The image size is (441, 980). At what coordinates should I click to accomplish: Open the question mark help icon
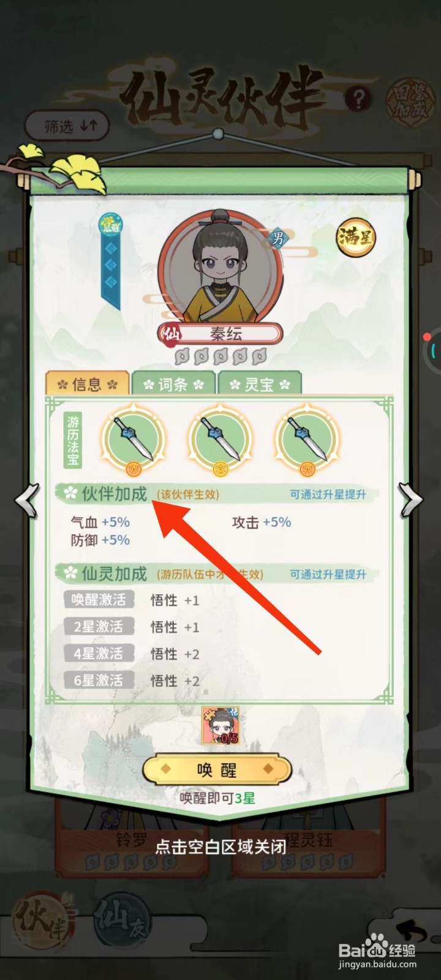pyautogui.click(x=358, y=98)
